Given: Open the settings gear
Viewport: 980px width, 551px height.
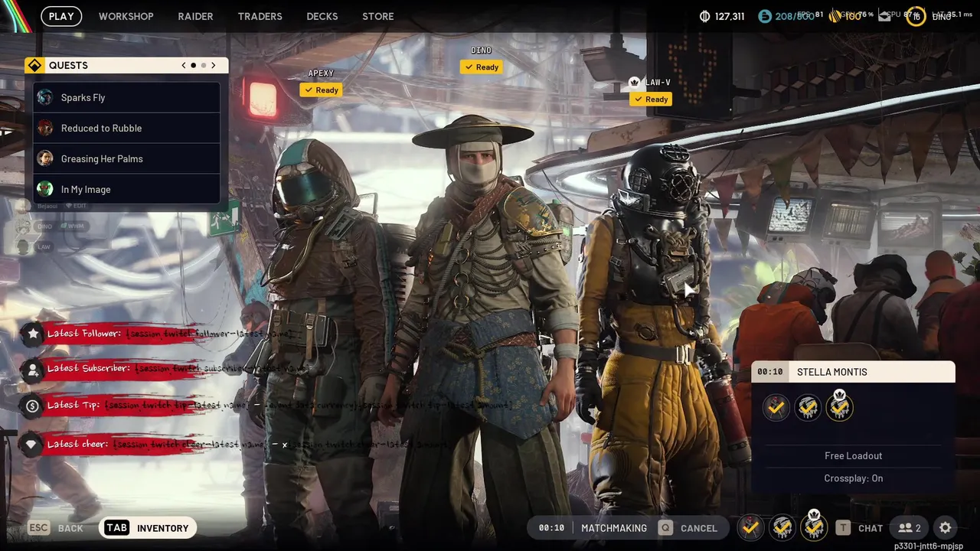Looking at the screenshot, I should (x=946, y=528).
